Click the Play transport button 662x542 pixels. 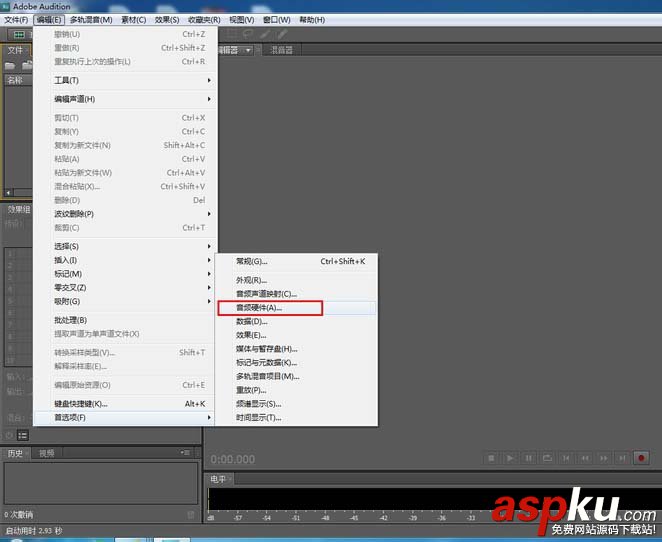click(x=510, y=458)
